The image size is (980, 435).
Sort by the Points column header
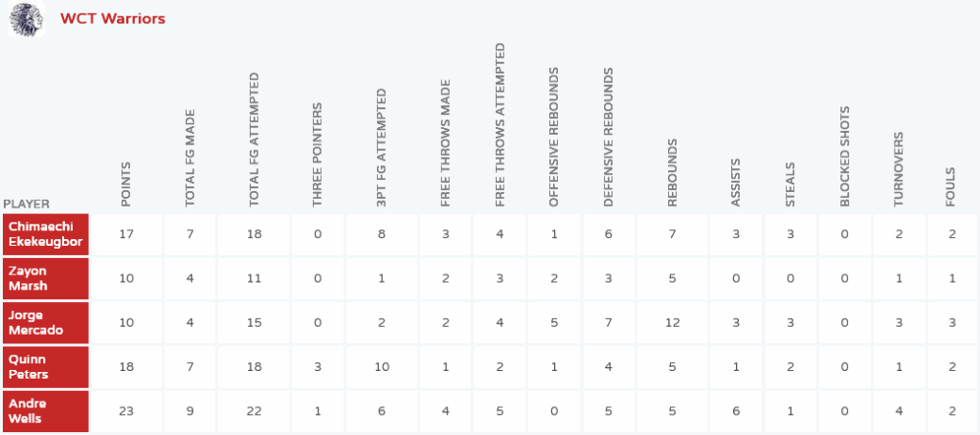click(126, 185)
